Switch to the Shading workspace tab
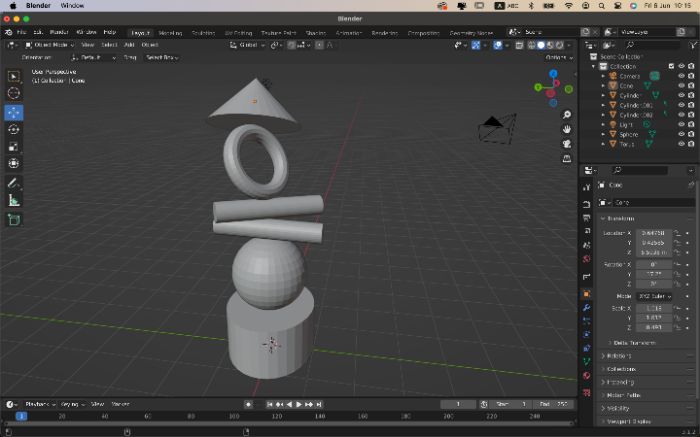Screen dimensions: 700x437 point(316,33)
